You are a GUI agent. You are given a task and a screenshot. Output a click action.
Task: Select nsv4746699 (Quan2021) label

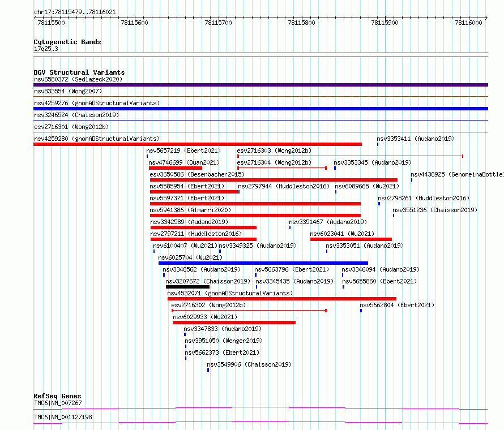pyautogui.click(x=184, y=162)
